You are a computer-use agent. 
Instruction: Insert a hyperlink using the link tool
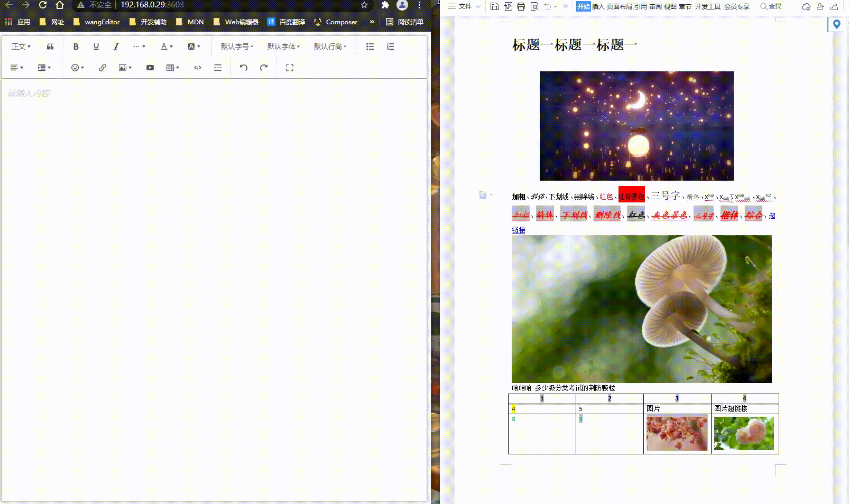coord(103,68)
